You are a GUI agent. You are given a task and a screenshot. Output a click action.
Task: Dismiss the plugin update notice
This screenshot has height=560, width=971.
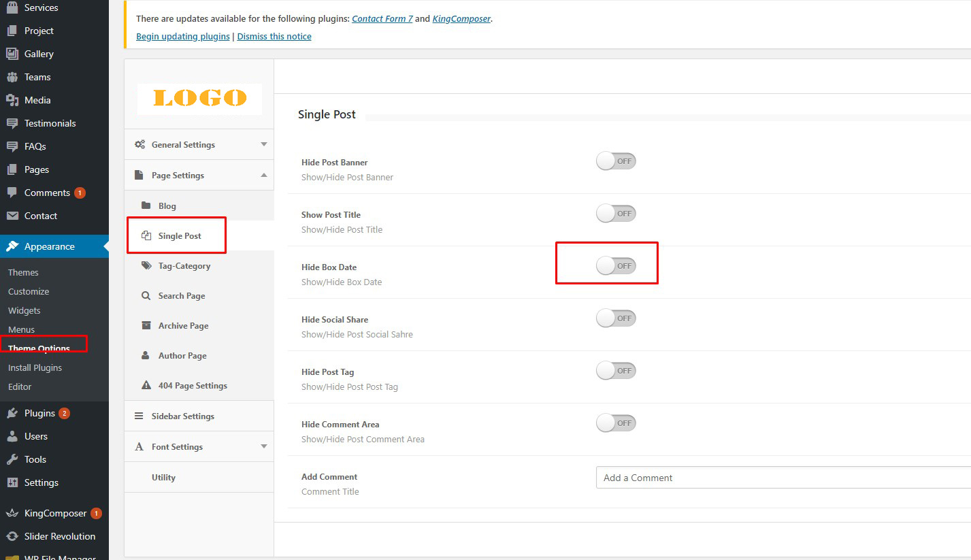click(274, 37)
